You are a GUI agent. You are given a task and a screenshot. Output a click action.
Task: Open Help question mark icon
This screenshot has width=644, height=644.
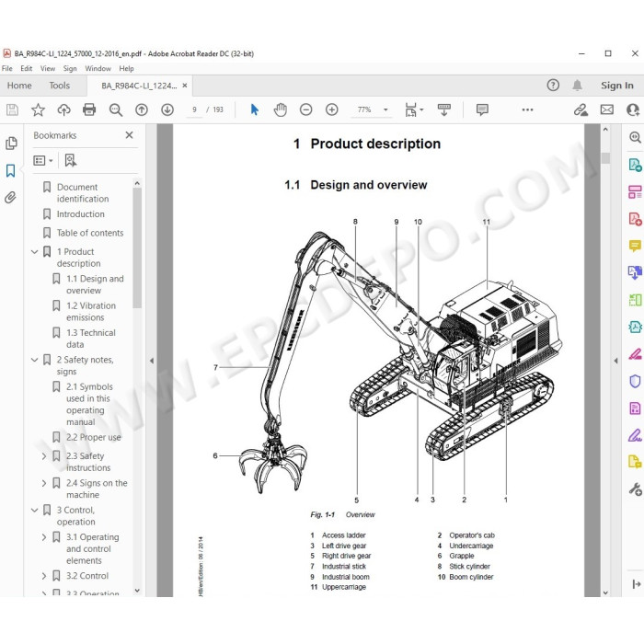[553, 86]
